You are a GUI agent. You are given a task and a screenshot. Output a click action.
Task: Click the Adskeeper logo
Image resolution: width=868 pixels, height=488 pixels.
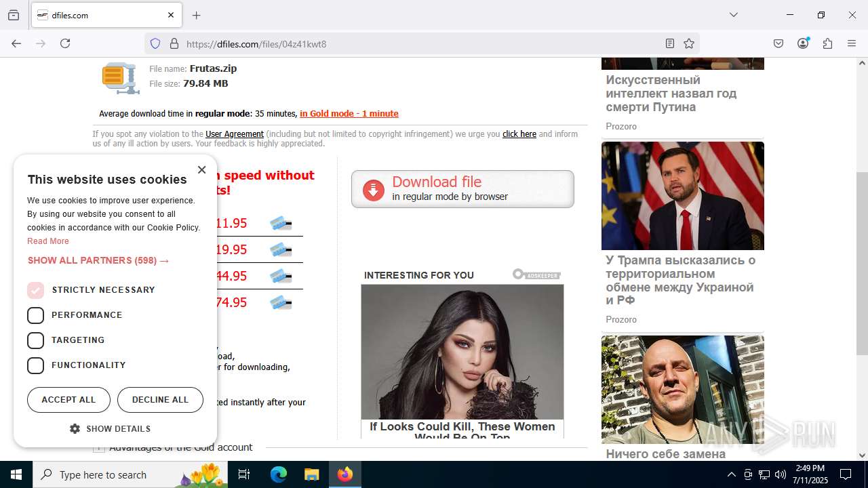click(536, 274)
